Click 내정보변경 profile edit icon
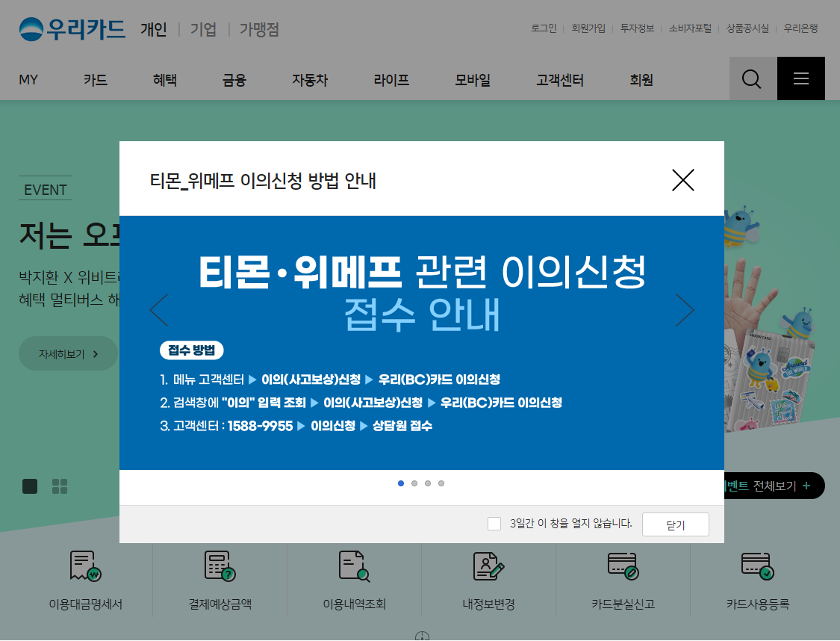This screenshot has height=641, width=840. [x=488, y=566]
